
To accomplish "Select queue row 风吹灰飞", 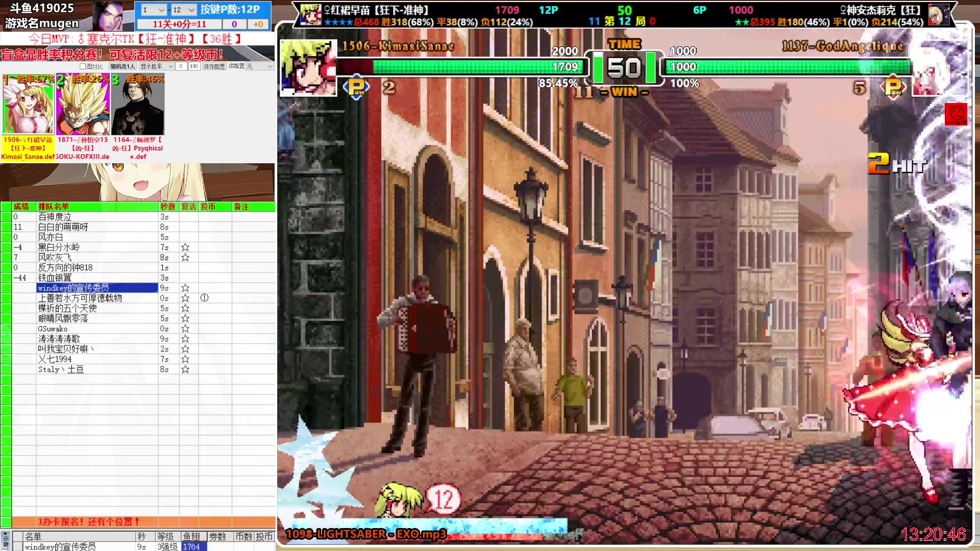I will (97, 258).
